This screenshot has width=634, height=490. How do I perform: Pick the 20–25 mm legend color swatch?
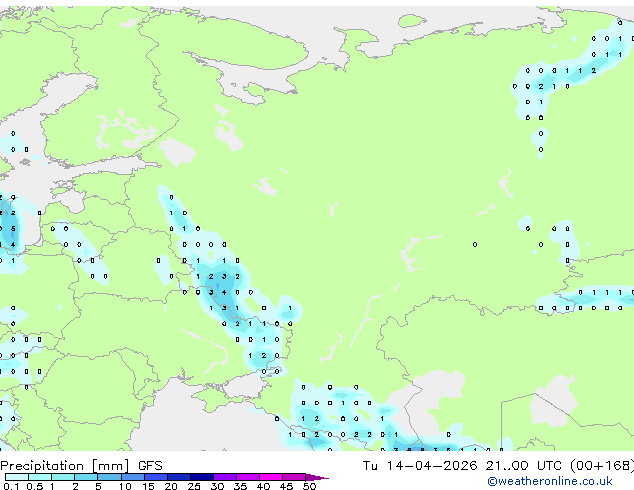point(179,477)
